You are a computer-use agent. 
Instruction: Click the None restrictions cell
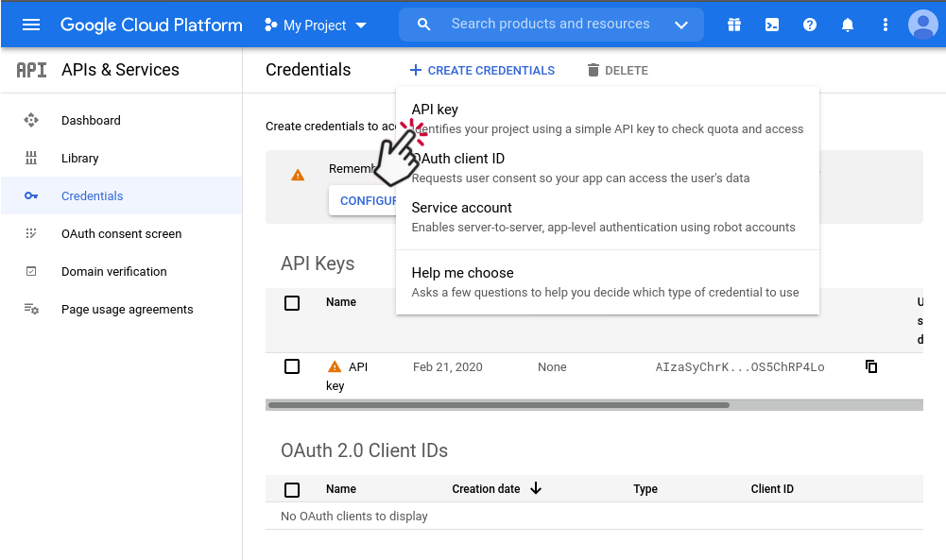[x=552, y=367]
